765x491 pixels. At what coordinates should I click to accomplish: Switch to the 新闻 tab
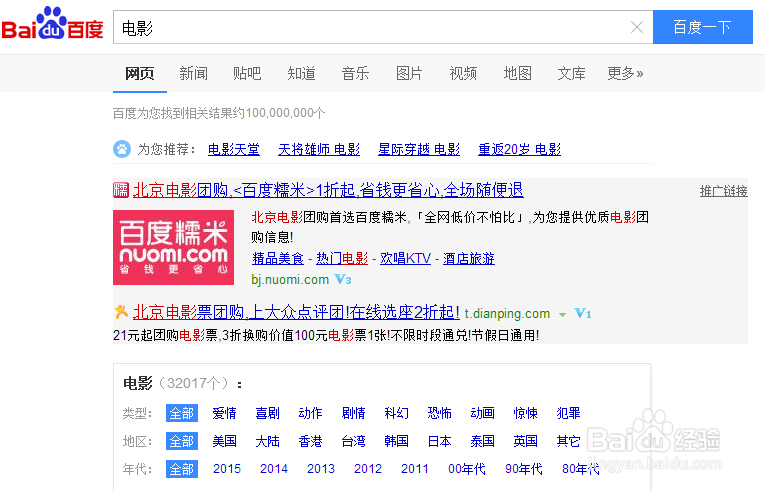click(194, 73)
